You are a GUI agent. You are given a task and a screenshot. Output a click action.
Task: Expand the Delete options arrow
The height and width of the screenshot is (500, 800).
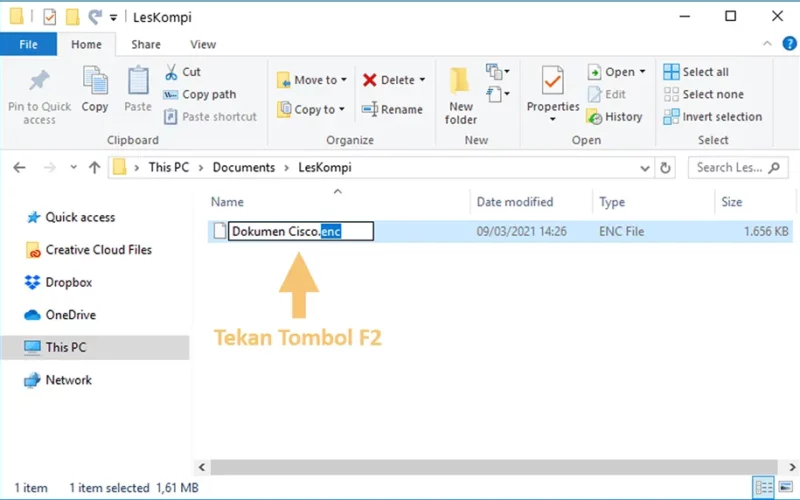pos(422,80)
